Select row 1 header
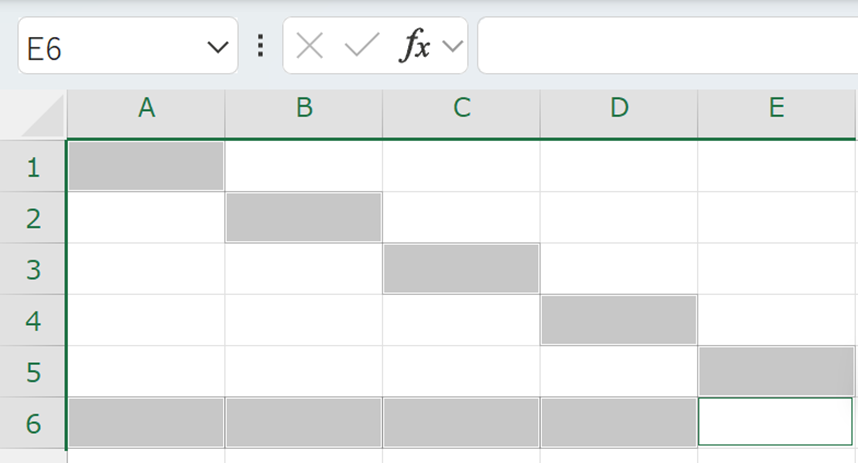Image resolution: width=858 pixels, height=463 pixels. [33, 167]
